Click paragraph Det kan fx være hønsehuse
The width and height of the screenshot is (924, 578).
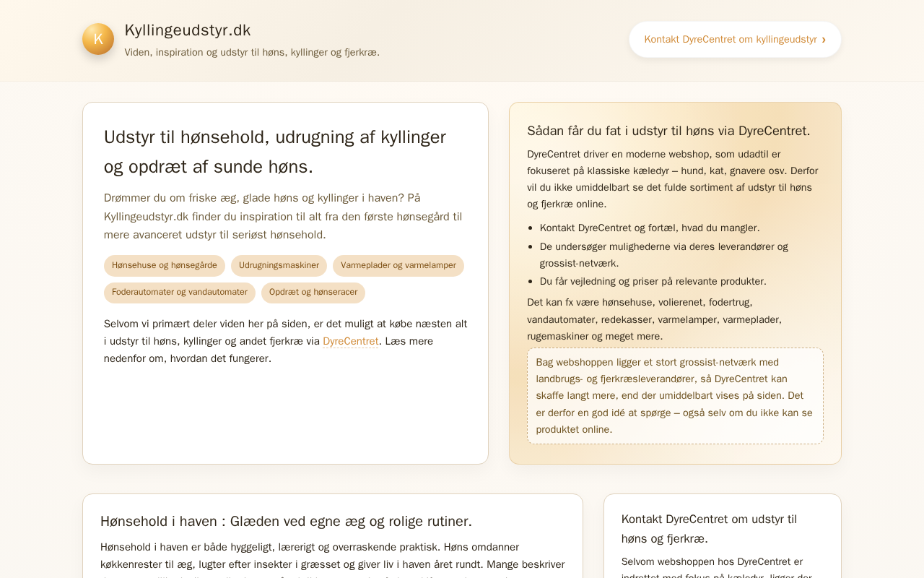point(655,319)
